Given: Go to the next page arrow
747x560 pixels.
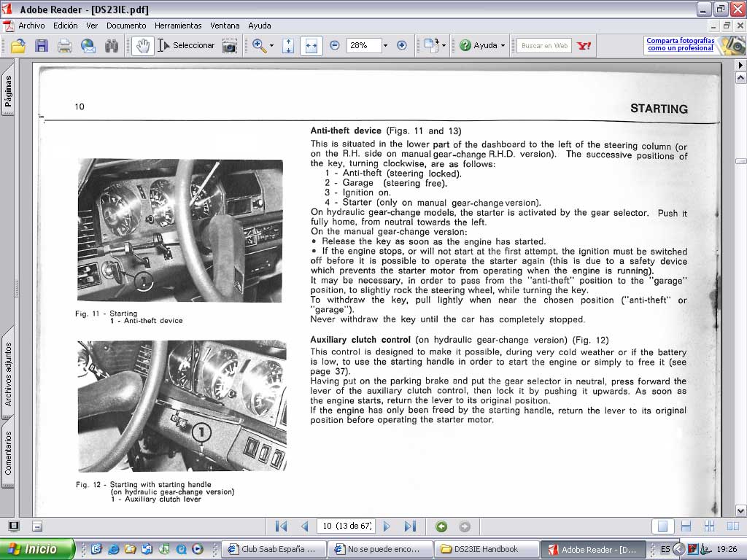Looking at the screenshot, I should pos(387,526).
